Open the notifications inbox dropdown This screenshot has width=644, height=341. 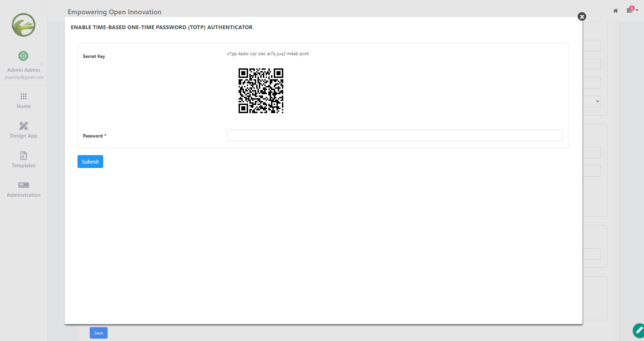(631, 10)
